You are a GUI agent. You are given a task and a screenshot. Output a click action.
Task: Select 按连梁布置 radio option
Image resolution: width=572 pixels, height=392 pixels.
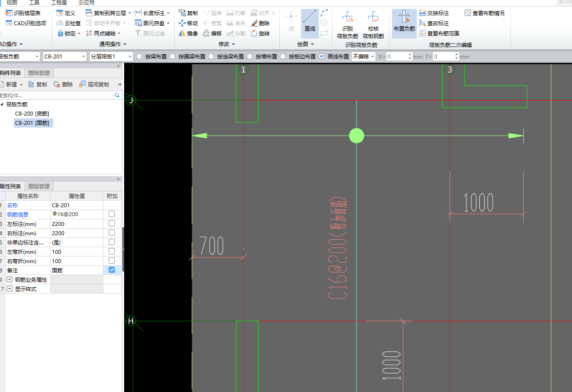pos(211,56)
